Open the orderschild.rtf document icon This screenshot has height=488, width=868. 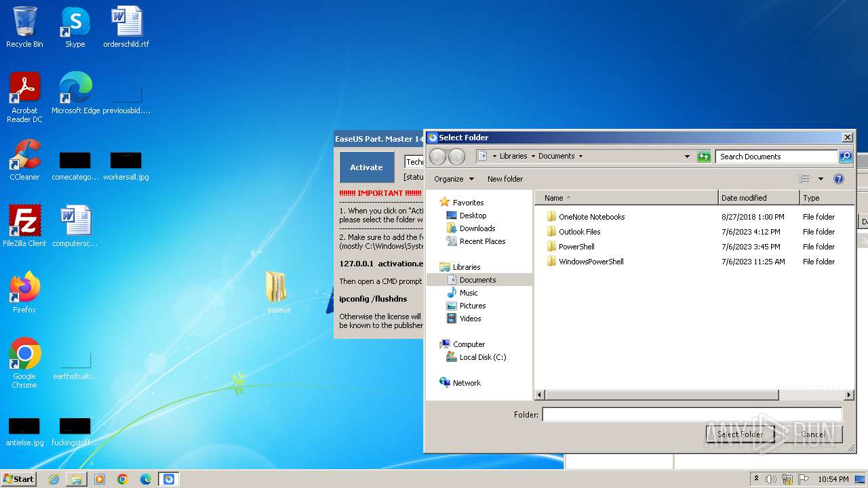pyautogui.click(x=126, y=27)
